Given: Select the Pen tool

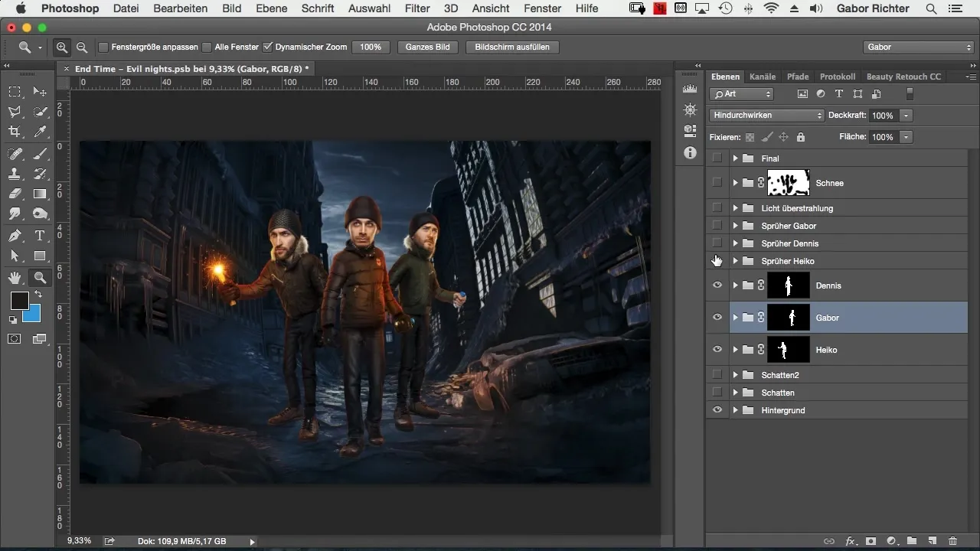Looking at the screenshot, I should [x=15, y=236].
